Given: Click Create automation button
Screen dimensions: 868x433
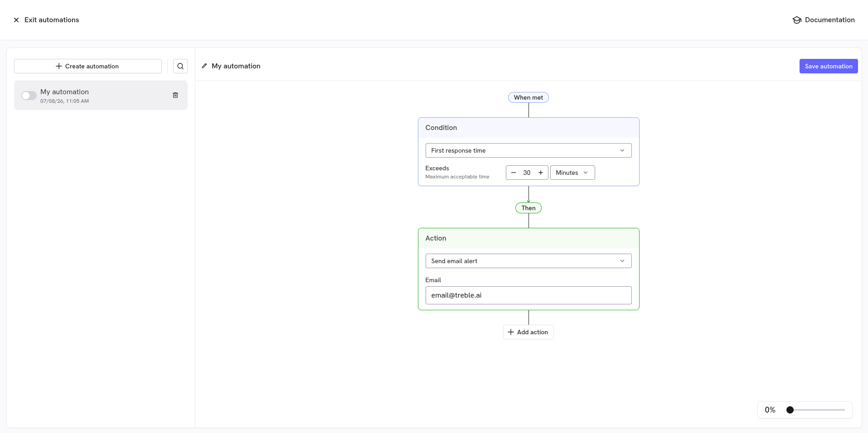Looking at the screenshot, I should click(x=88, y=66).
